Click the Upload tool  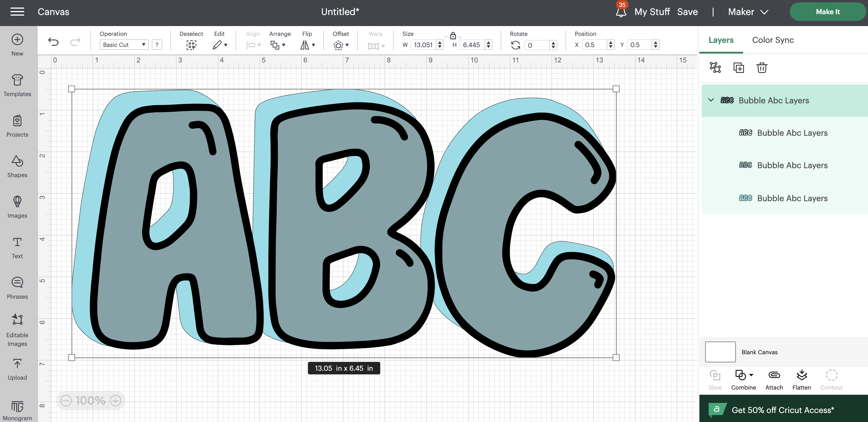(17, 370)
